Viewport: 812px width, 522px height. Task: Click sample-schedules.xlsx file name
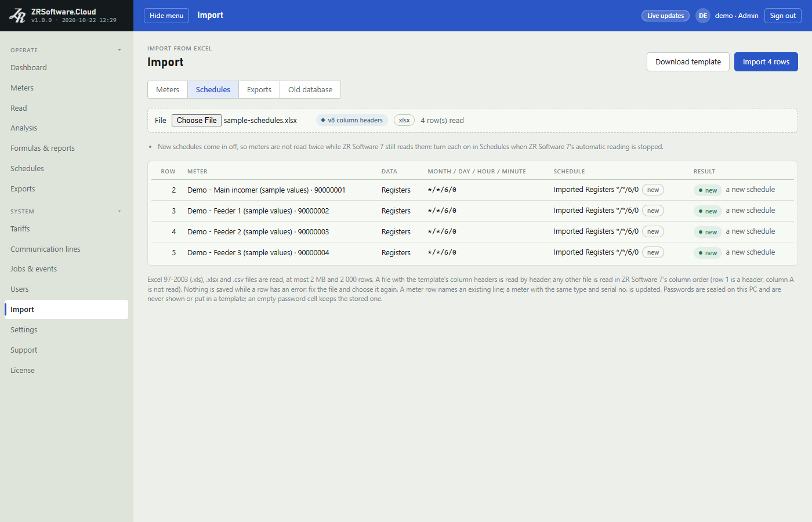click(x=260, y=120)
